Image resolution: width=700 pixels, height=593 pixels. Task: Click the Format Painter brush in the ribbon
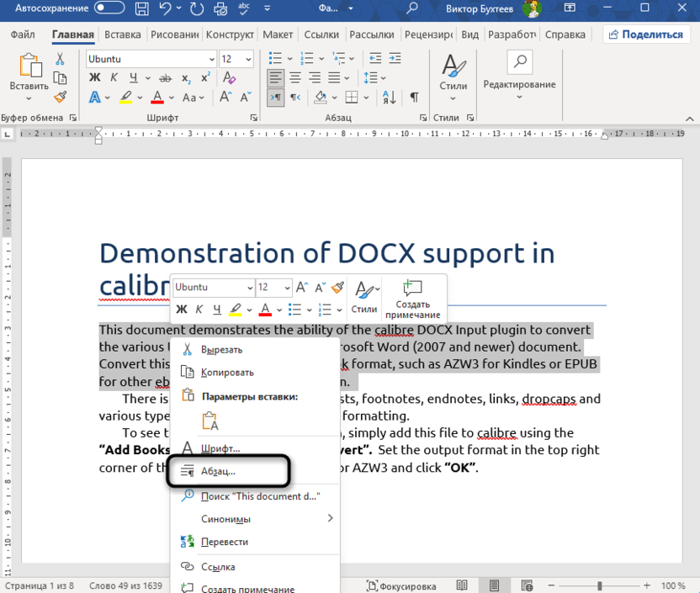(x=61, y=97)
